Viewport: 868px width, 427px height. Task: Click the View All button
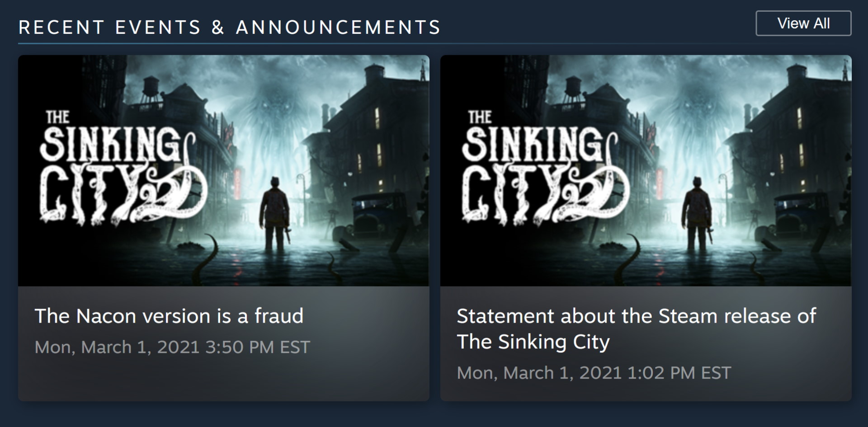pos(803,23)
